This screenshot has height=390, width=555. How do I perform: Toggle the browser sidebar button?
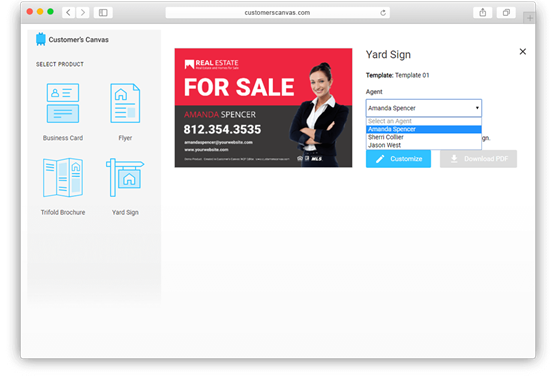tap(103, 13)
